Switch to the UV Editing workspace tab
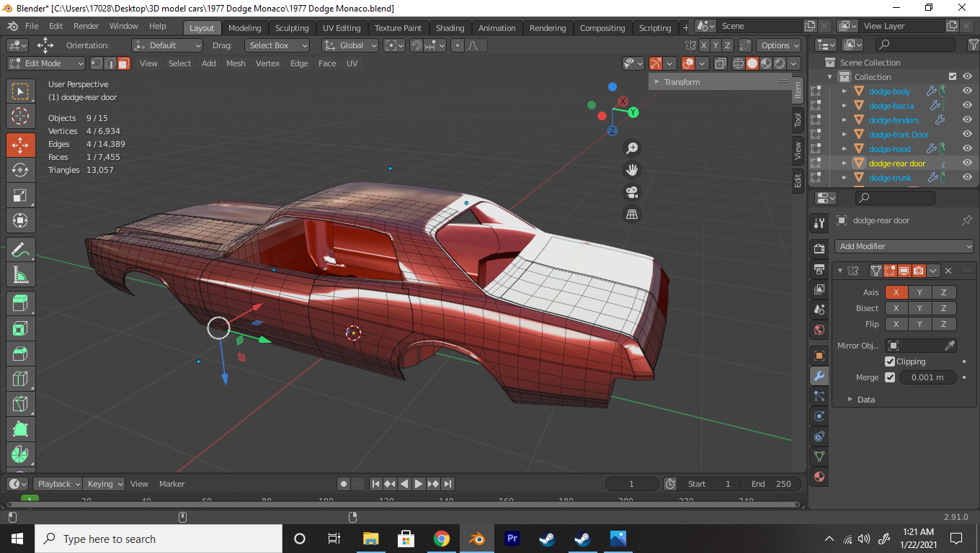Image resolution: width=980 pixels, height=553 pixels. (342, 28)
